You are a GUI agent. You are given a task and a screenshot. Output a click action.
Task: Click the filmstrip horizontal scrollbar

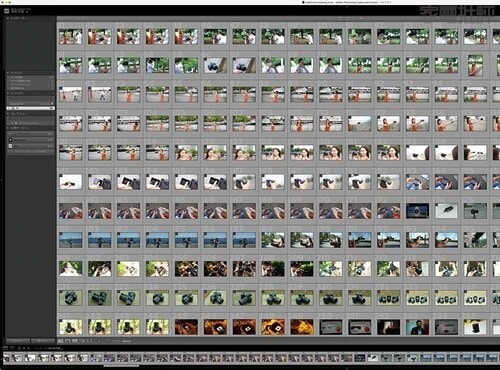(121, 366)
